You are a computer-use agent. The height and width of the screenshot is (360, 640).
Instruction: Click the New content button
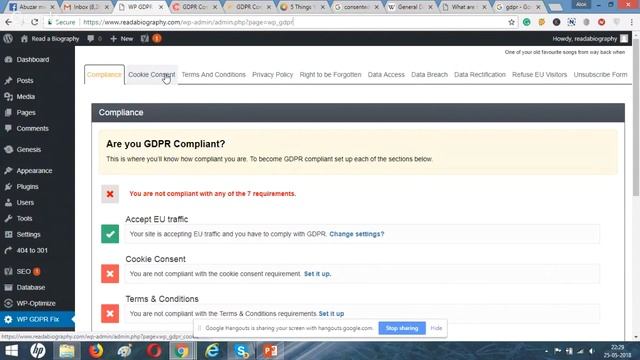tap(122, 39)
